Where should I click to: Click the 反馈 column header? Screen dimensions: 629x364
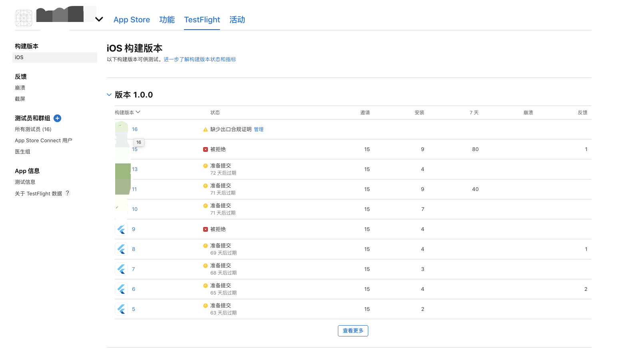point(583,113)
